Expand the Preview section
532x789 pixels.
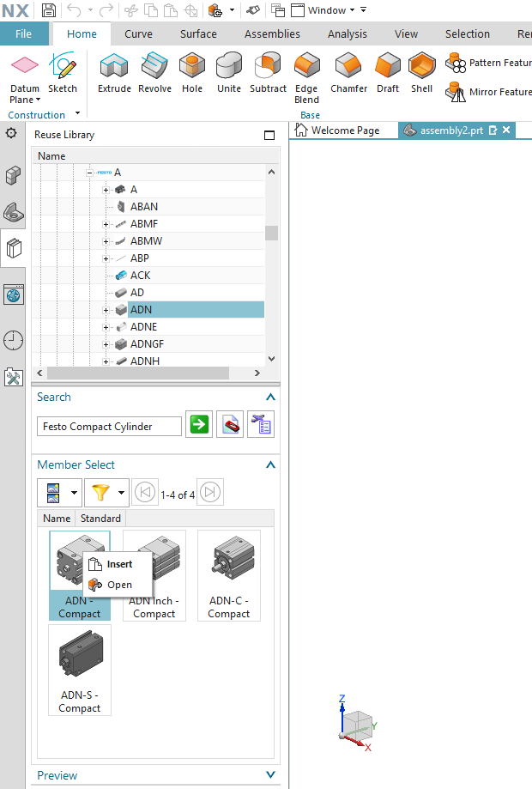270,775
